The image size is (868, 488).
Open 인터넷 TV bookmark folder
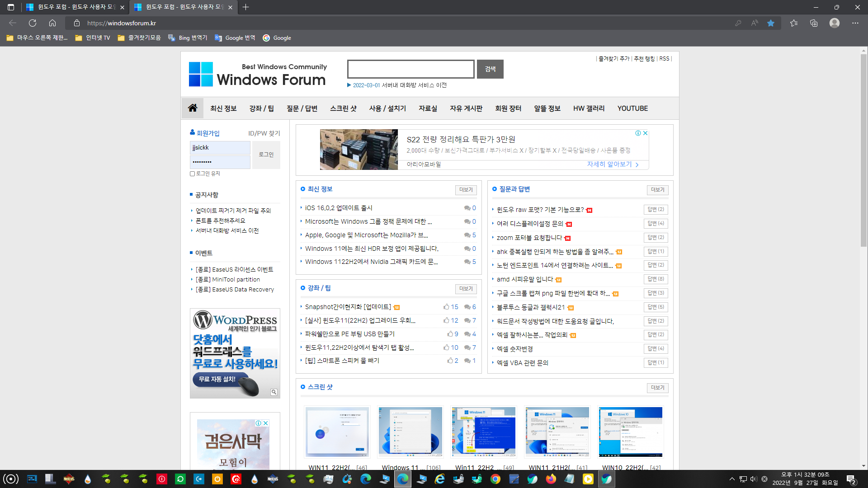pyautogui.click(x=93, y=38)
